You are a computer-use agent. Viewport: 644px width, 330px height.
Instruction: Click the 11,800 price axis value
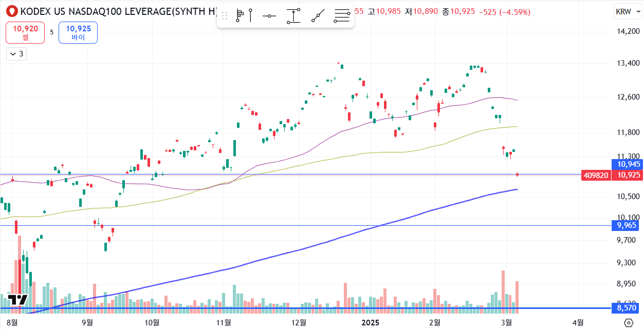coord(628,132)
